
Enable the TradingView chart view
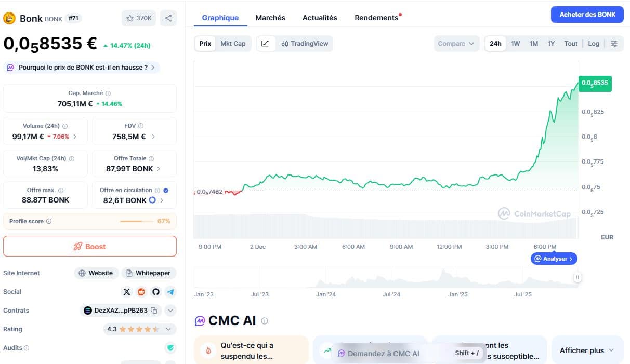(x=305, y=43)
